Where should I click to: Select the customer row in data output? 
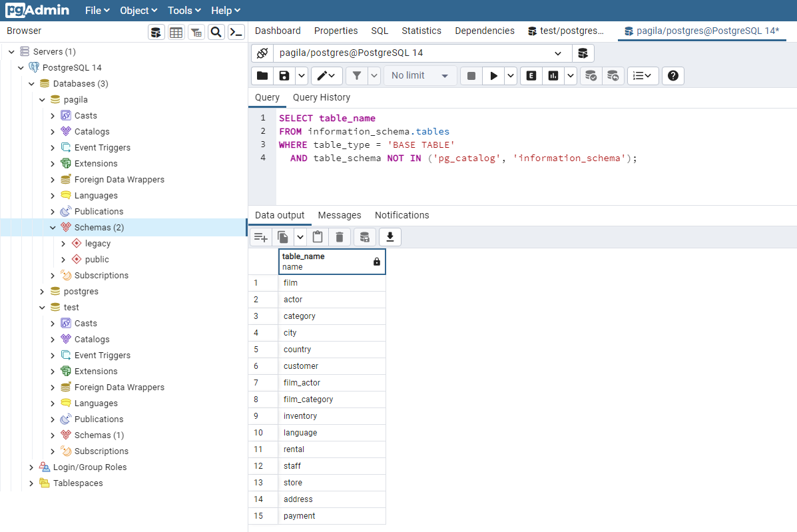(301, 366)
